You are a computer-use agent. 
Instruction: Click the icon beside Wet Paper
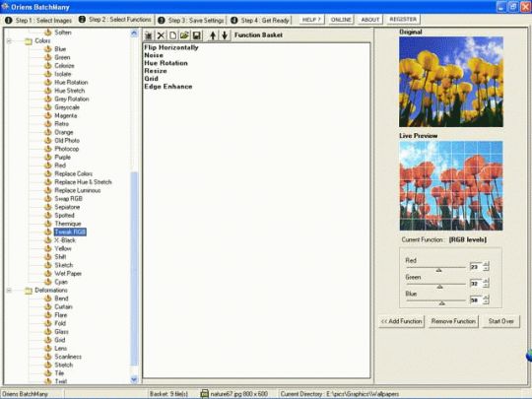(48, 274)
